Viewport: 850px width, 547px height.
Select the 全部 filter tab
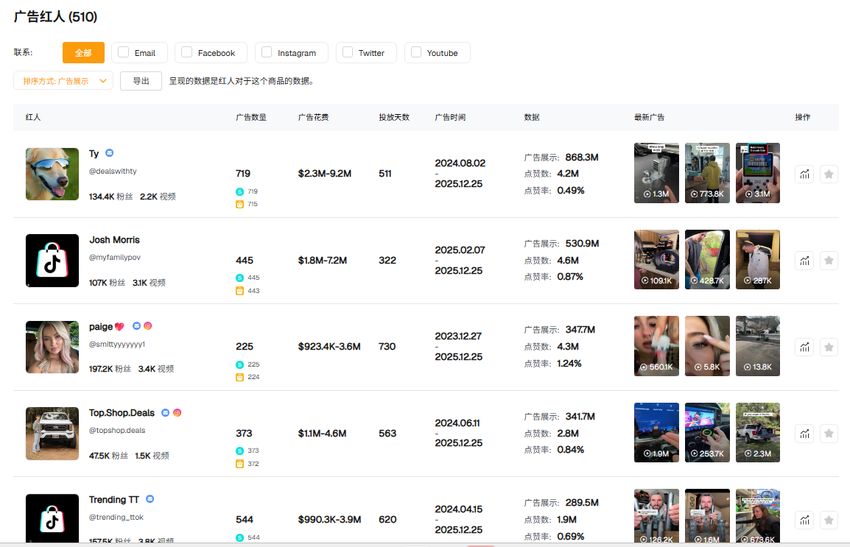83,53
